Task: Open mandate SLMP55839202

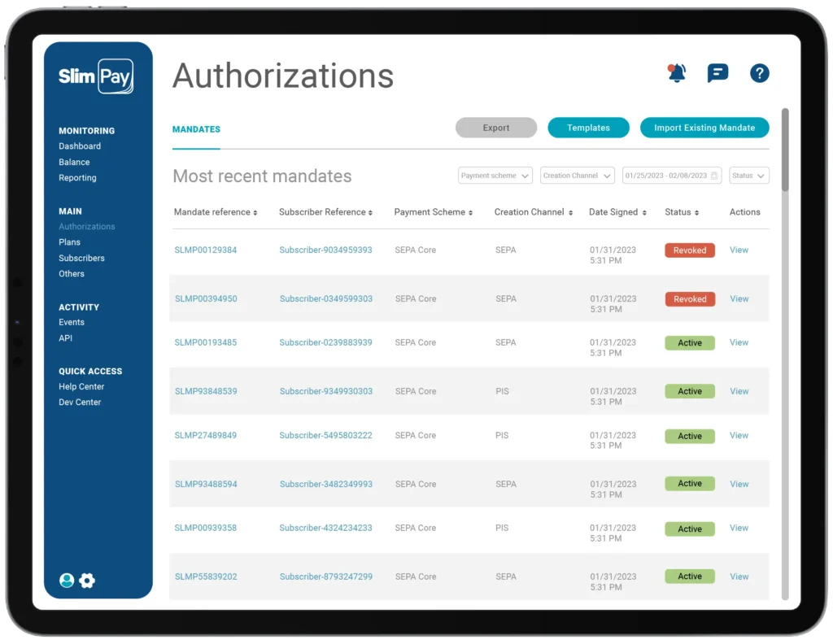Action: [206, 577]
